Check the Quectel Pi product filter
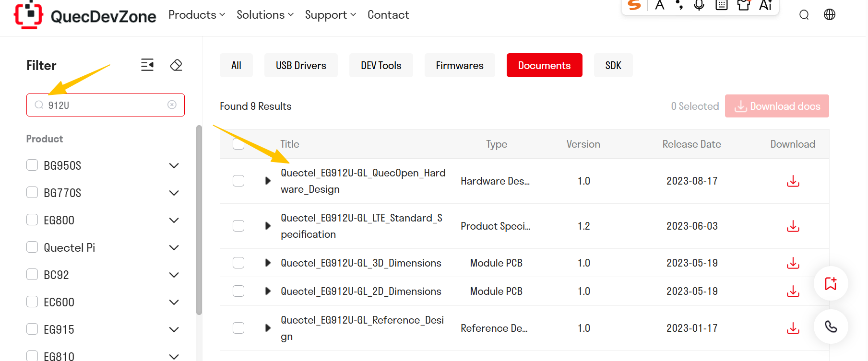The width and height of the screenshot is (868, 361). [x=32, y=247]
